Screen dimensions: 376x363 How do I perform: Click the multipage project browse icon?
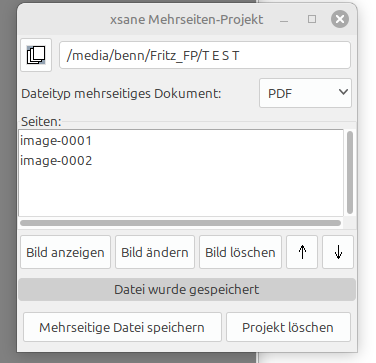(x=36, y=55)
